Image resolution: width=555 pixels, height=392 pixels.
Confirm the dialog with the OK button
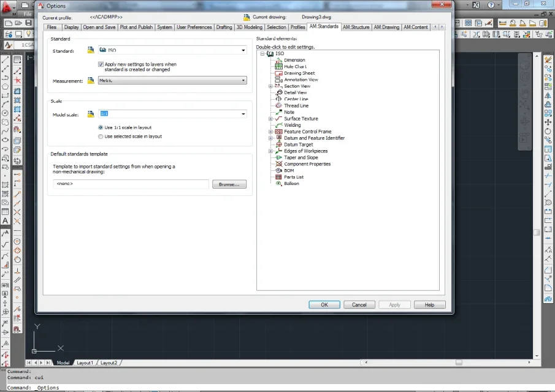click(x=324, y=304)
